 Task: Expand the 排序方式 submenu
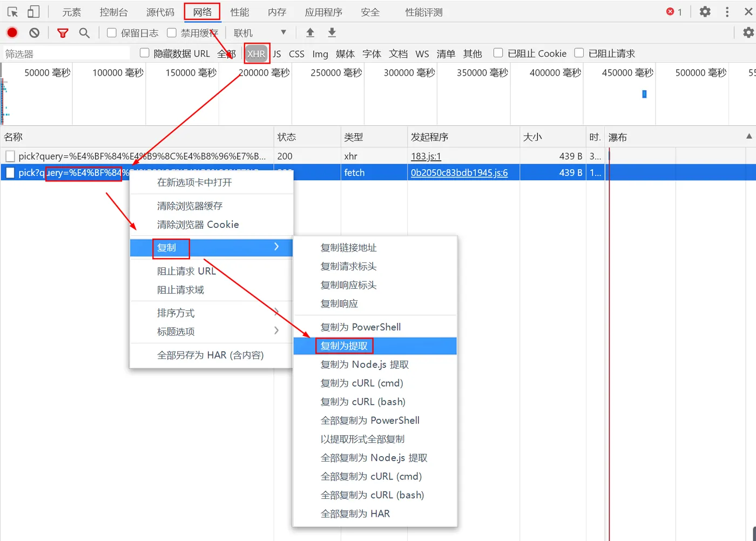pos(212,313)
